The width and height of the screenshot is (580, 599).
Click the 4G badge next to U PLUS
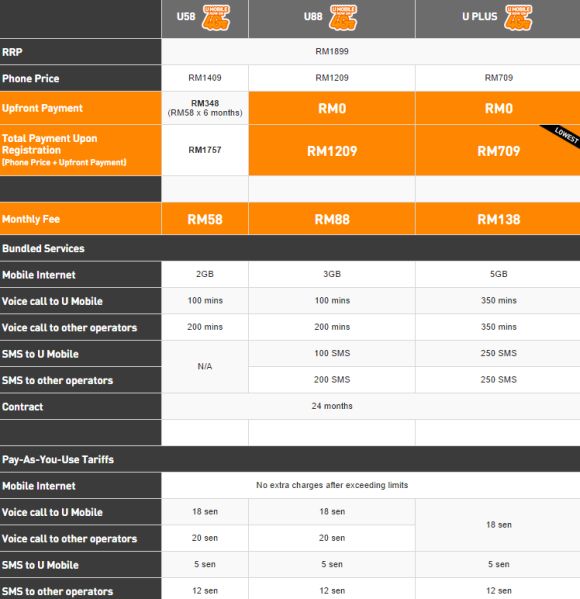(518, 18)
